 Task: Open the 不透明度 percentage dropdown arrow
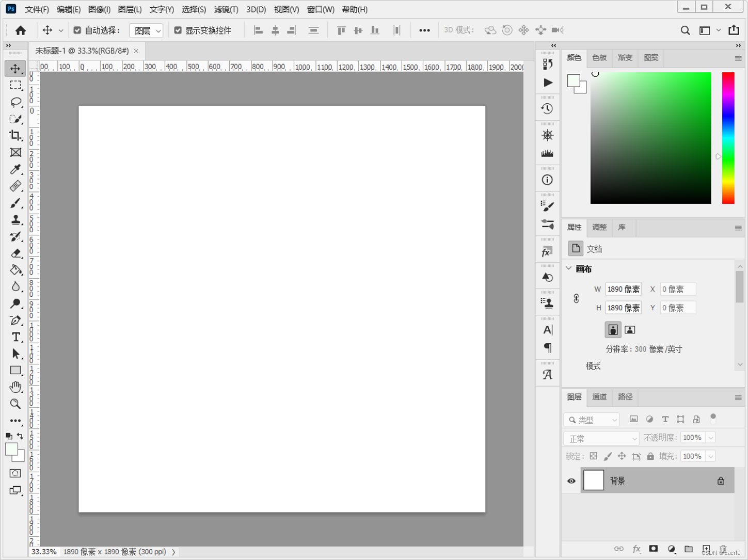pos(711,438)
